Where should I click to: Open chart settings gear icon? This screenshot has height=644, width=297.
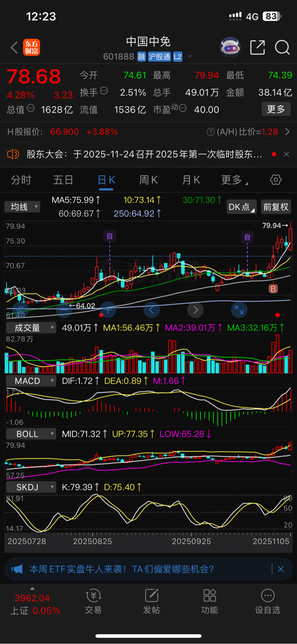click(x=276, y=180)
